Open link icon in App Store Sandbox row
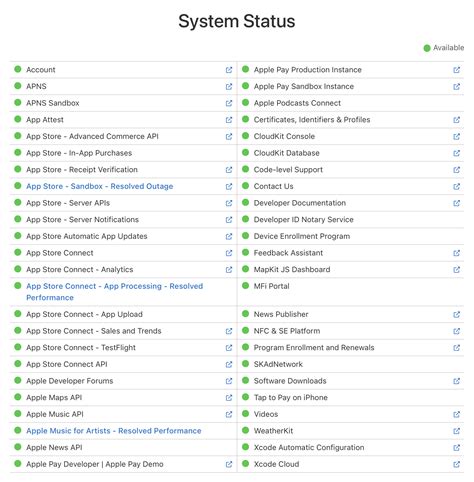This screenshot has height=482, width=474. click(x=229, y=186)
